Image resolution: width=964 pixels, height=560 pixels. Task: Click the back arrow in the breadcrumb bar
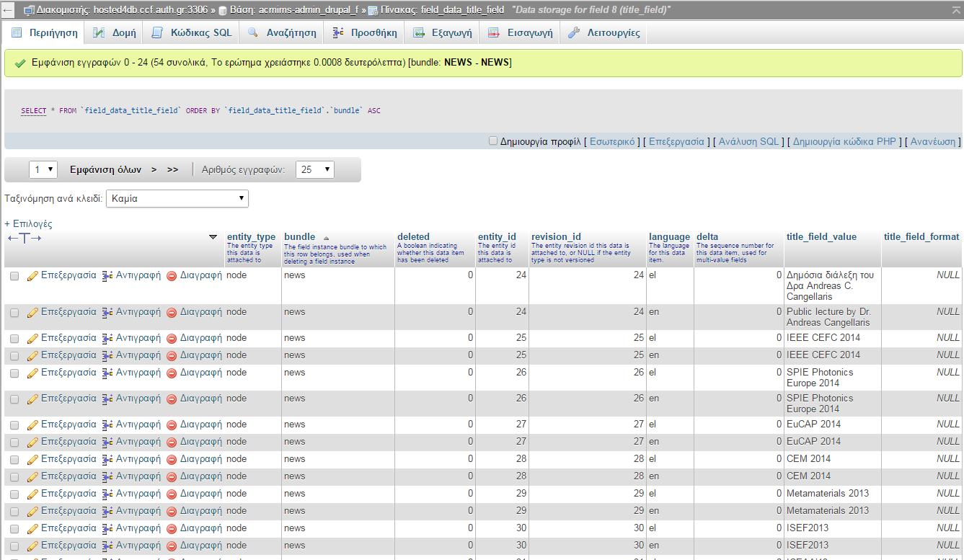[x=9, y=11]
